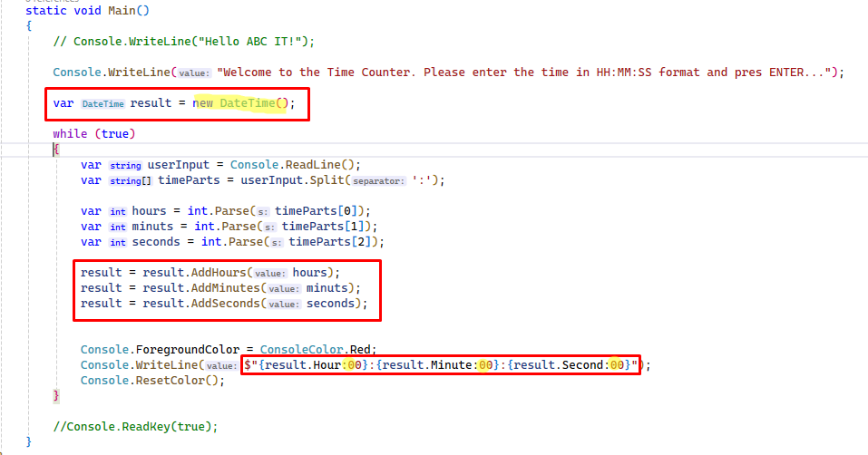Click the while keyword
The height and width of the screenshot is (455, 868).
[70, 134]
